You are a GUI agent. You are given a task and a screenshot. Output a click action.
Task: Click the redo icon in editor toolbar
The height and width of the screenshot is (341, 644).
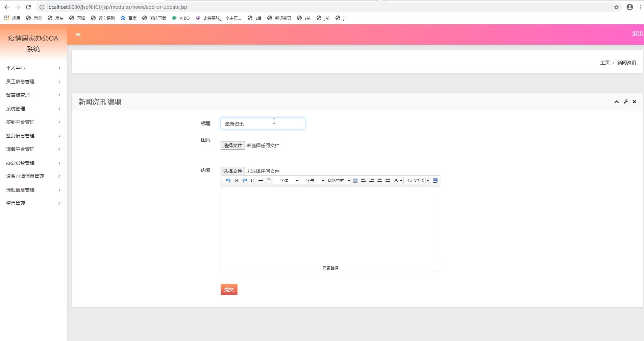point(245,181)
